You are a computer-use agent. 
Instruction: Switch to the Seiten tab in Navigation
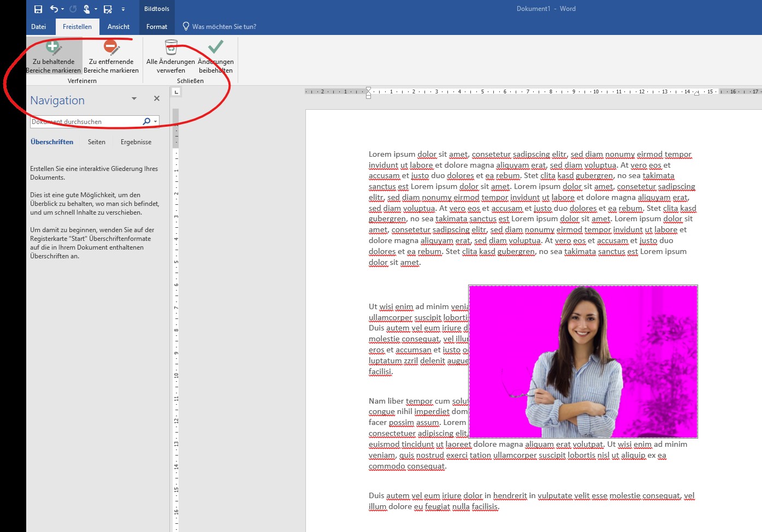pyautogui.click(x=97, y=141)
